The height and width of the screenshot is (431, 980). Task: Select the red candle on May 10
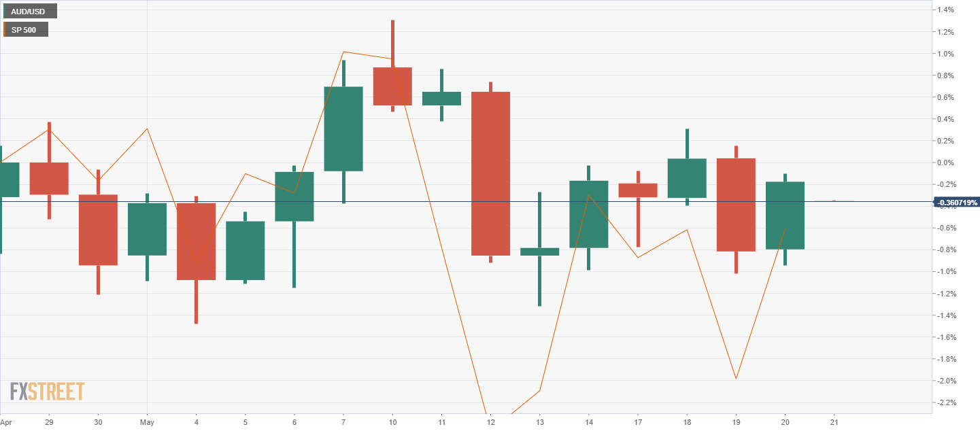click(x=392, y=86)
